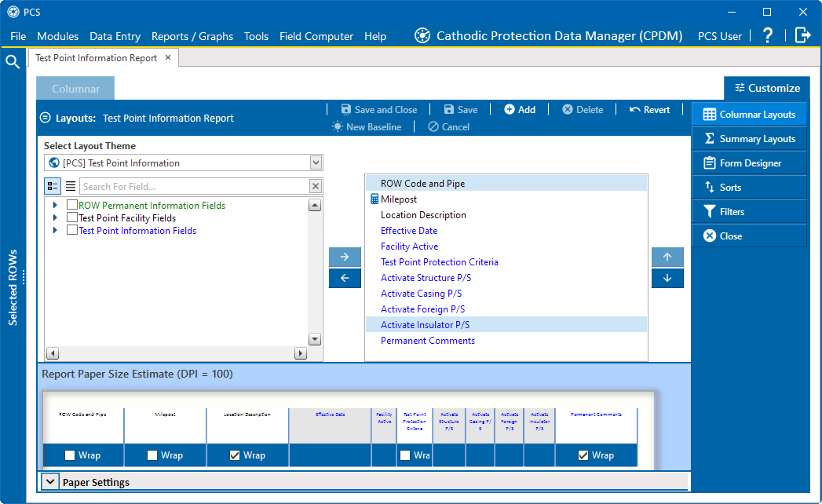Open Summary Layouts panel

pos(749,138)
